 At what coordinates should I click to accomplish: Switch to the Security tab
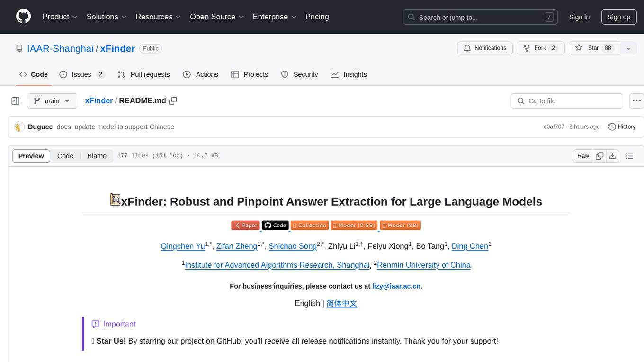pos(299,74)
